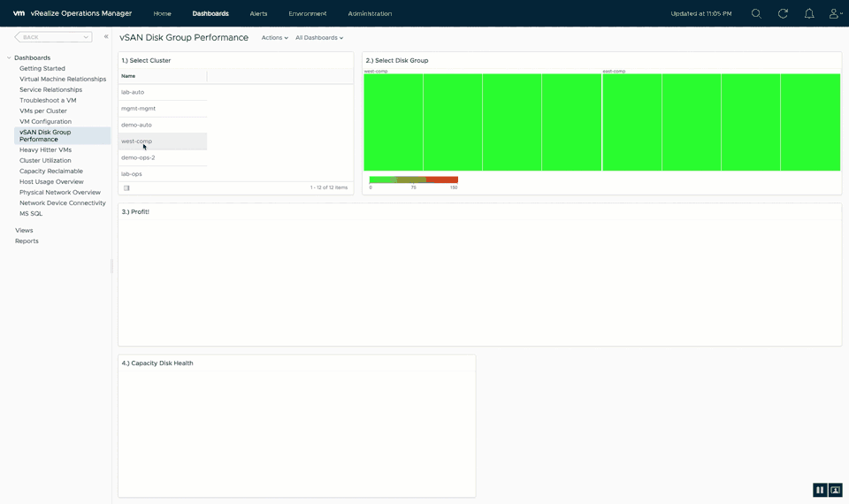Open Cluster Utilization dashboard
Image resolution: width=849 pixels, height=504 pixels.
click(x=45, y=161)
